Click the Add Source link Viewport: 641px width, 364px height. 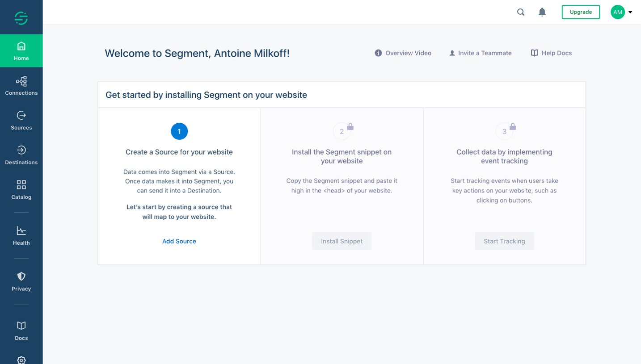click(179, 241)
